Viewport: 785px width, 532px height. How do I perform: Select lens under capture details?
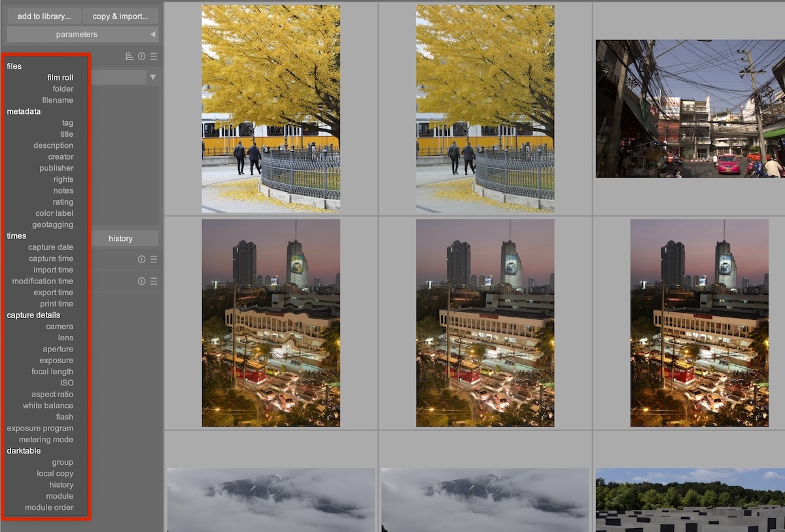[65, 338]
